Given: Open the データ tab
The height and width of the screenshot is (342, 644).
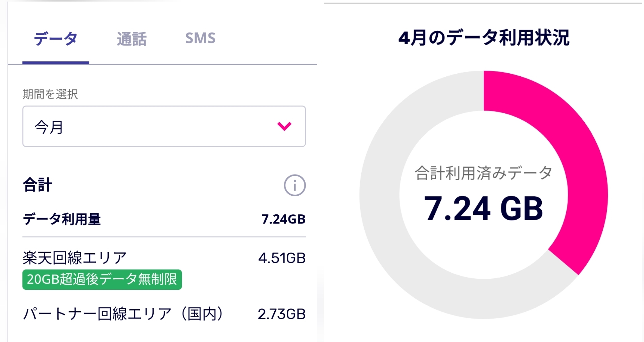Looking at the screenshot, I should click(x=56, y=39).
